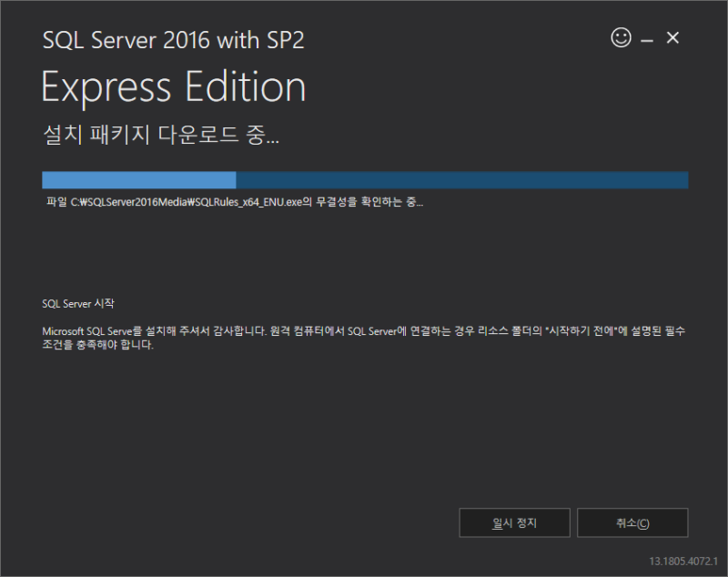Viewport: 728px width, 577px height.
Task: Click the 일시 정지 button label text
Action: click(514, 522)
